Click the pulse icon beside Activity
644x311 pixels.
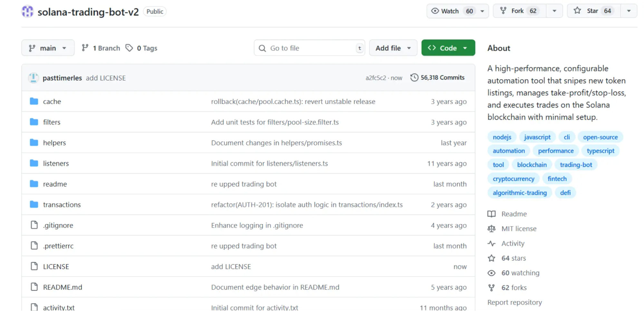(491, 243)
